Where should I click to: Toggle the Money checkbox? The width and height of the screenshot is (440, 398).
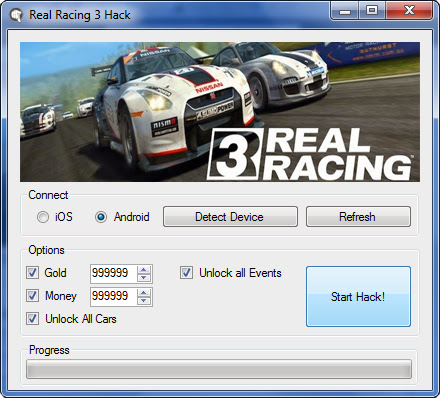33,295
